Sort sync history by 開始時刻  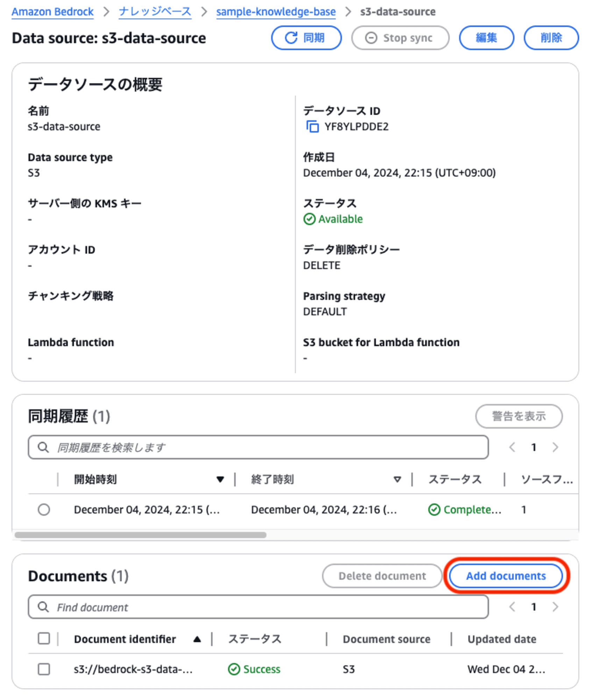tap(220, 479)
